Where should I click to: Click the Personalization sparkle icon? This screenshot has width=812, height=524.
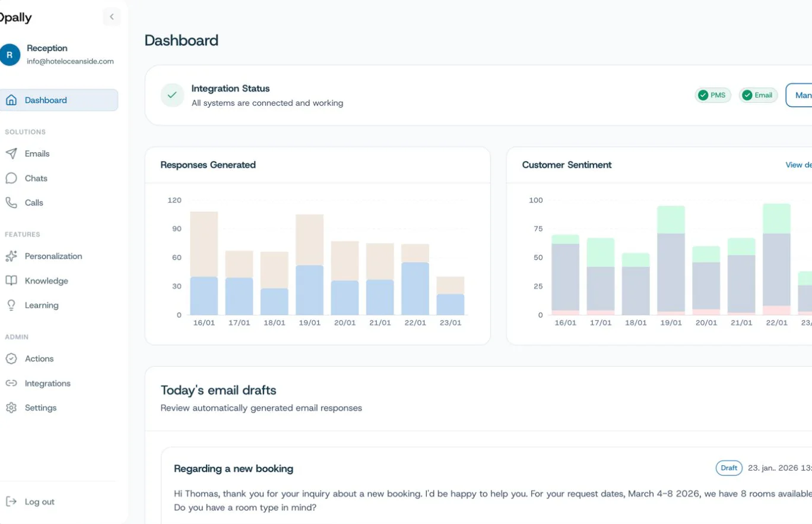pos(11,256)
